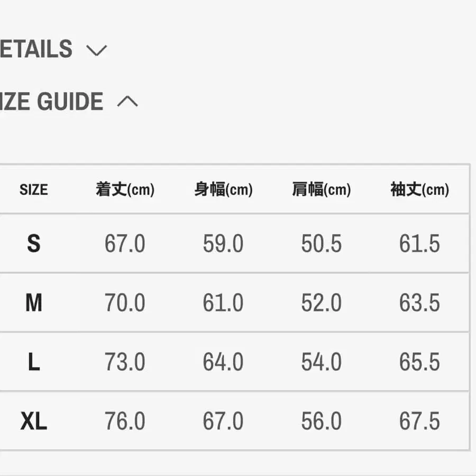Select the M size row label
476x476 pixels.
[x=33, y=303]
